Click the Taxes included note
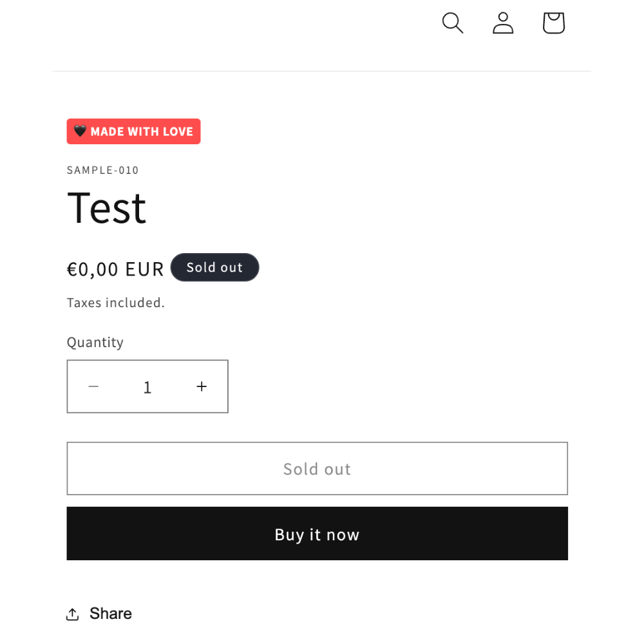Viewport: 644px width, 644px height. 116,303
